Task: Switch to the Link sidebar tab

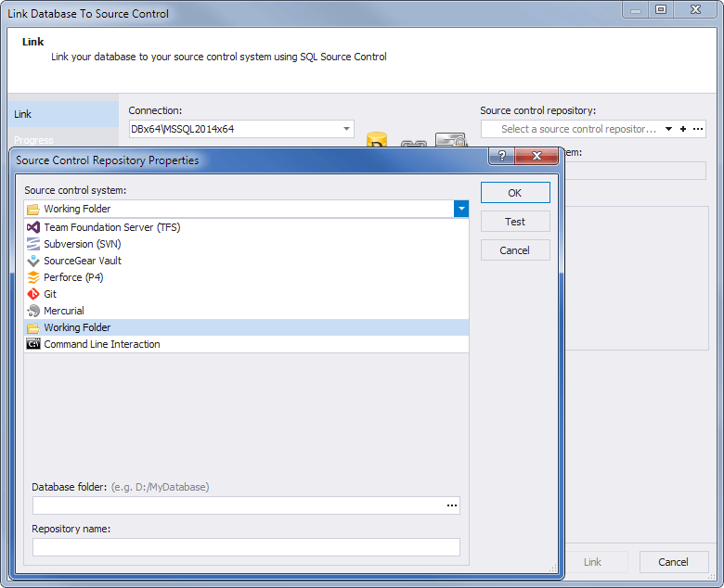Action: tap(63, 114)
